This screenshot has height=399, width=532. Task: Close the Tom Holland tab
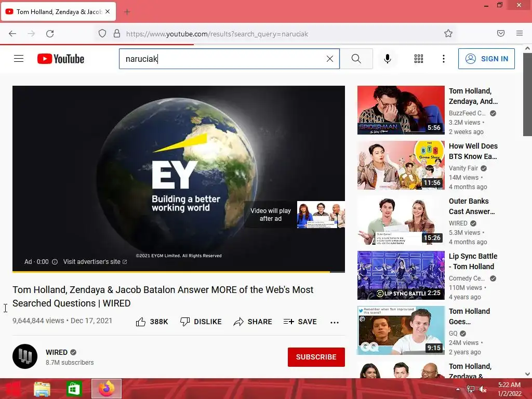coord(108,11)
